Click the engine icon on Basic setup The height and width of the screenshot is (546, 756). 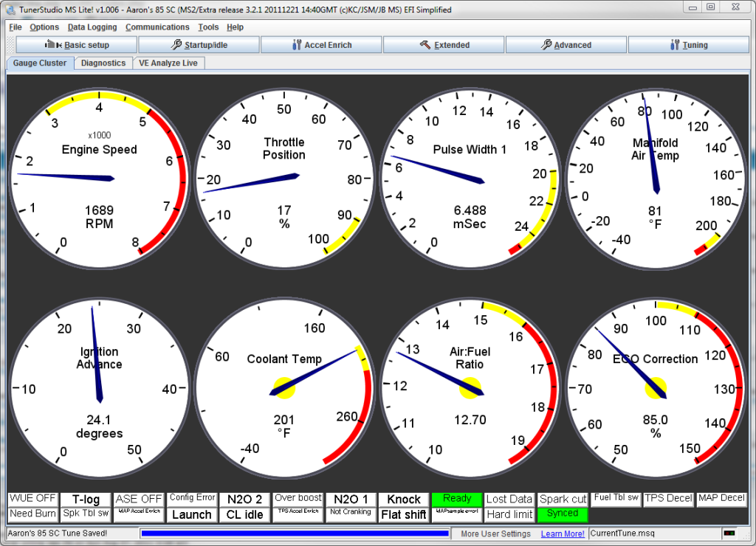point(55,45)
